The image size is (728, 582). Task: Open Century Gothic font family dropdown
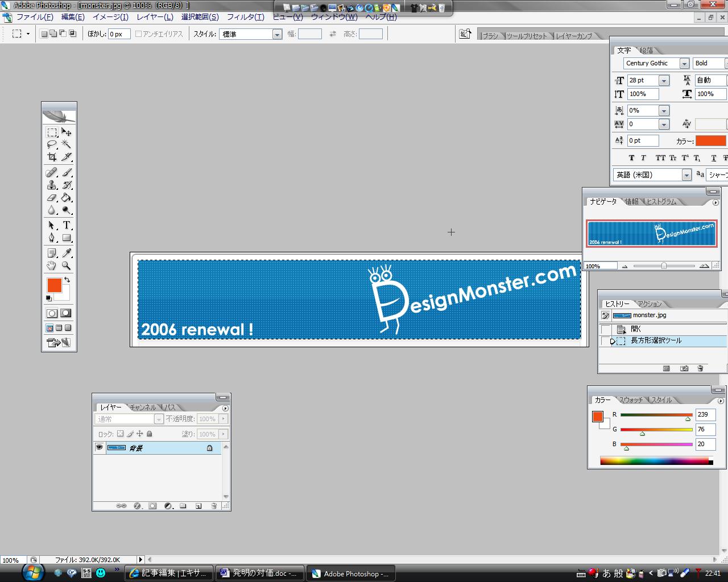(x=684, y=64)
